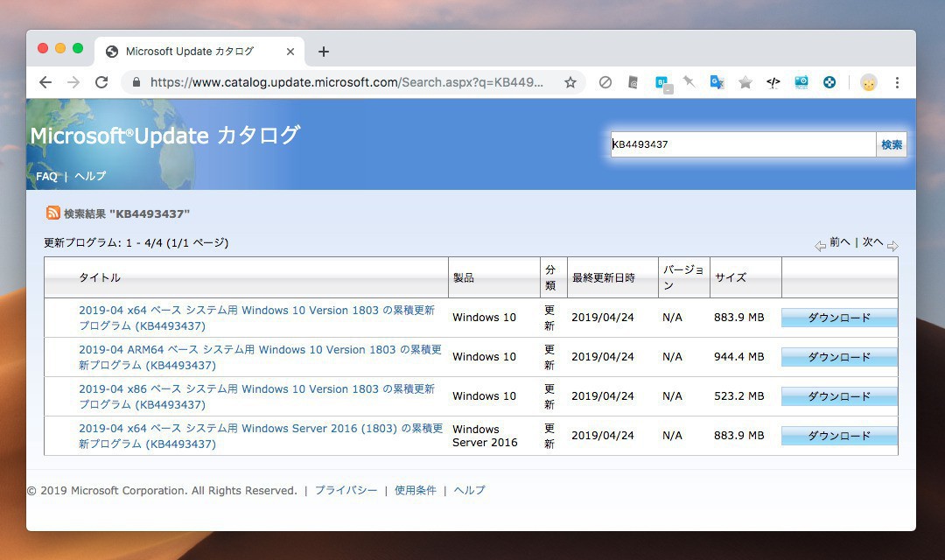Reload the page with the refresh button
The image size is (945, 560).
[101, 82]
